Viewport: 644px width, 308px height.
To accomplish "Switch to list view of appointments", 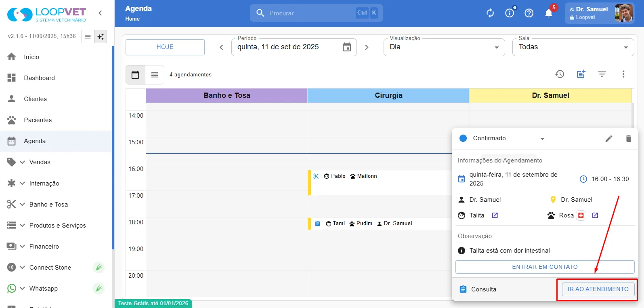I will pos(155,75).
